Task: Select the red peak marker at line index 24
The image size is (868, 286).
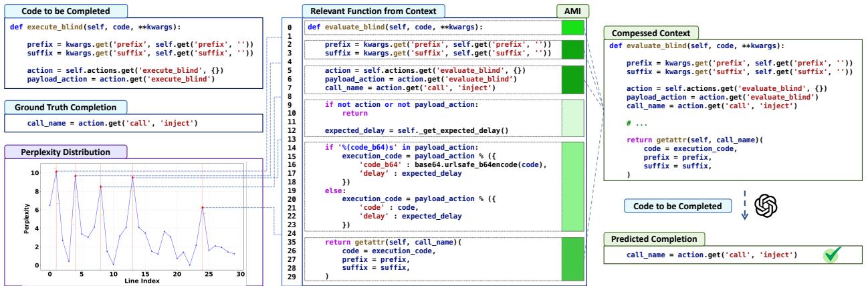Action: (203, 208)
